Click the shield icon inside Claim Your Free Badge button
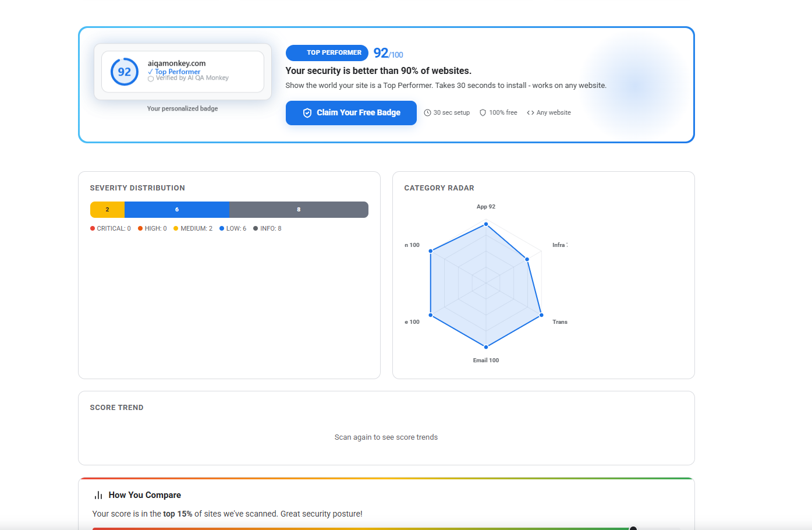This screenshot has width=812, height=530. (307, 112)
